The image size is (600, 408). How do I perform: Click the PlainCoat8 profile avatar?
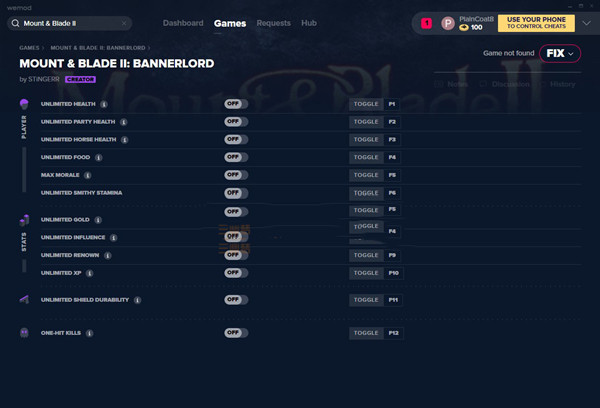[448, 23]
